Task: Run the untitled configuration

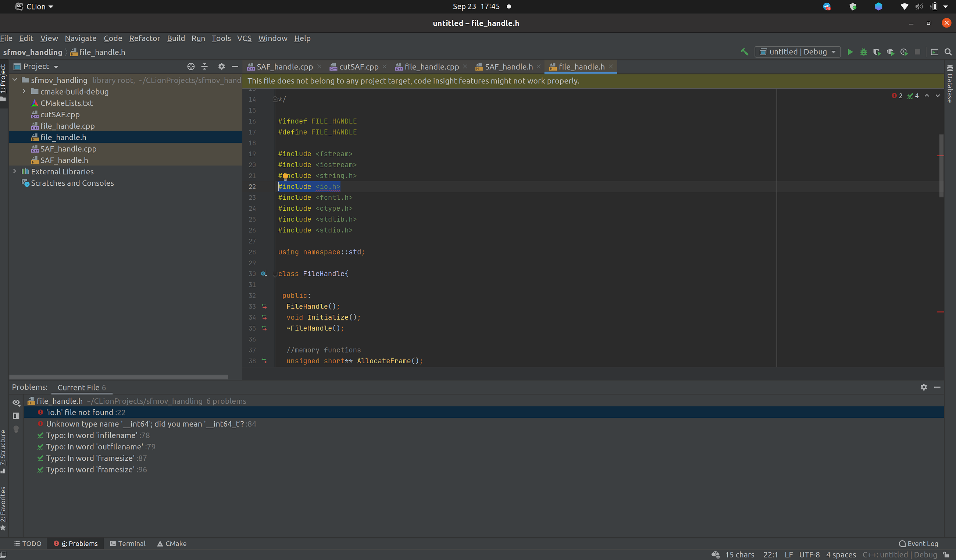Action: [850, 52]
